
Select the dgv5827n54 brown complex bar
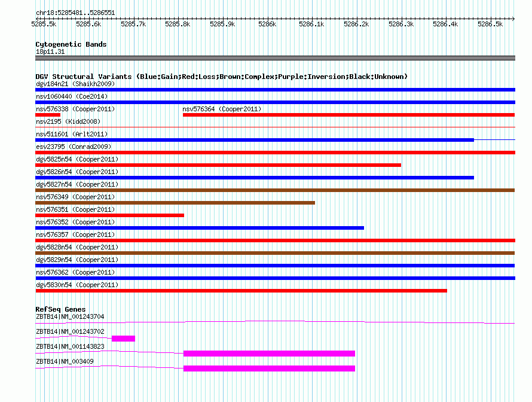pyautogui.click(x=275, y=190)
